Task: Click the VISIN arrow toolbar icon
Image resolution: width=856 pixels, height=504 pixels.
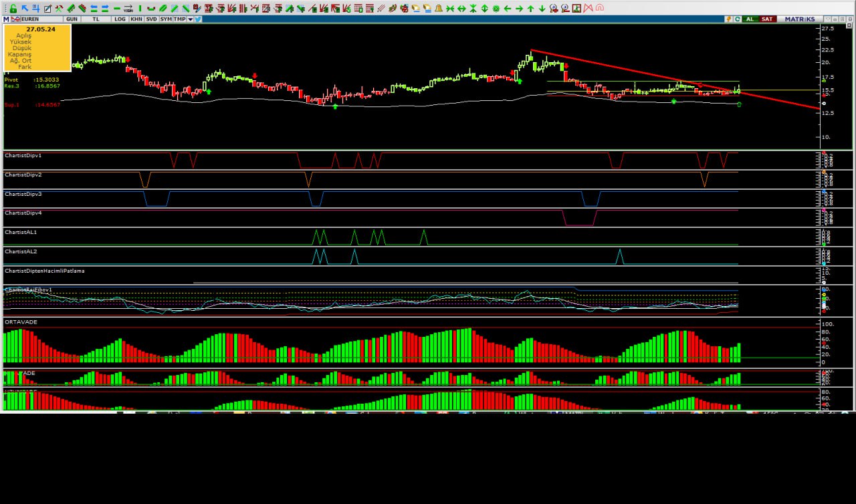Action: [128, 9]
